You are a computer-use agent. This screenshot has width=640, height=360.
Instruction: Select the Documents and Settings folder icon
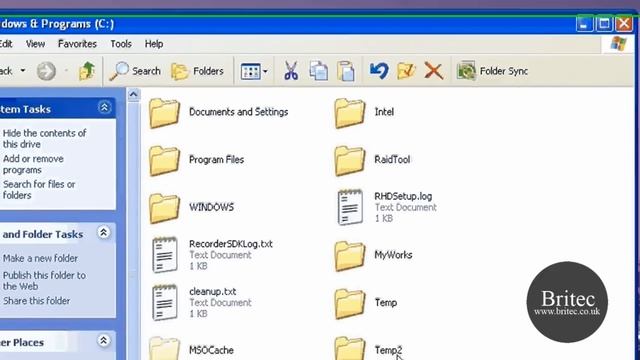coord(164,113)
